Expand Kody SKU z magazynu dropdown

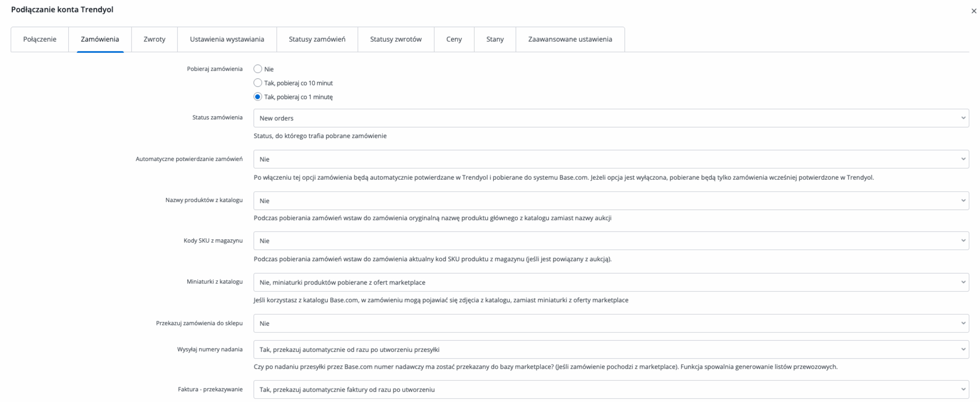(x=611, y=241)
